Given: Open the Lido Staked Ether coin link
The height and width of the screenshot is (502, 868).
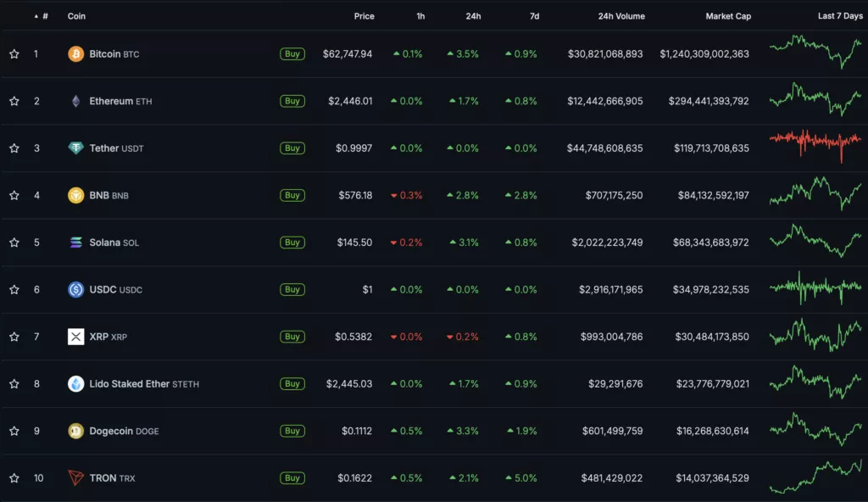Looking at the screenshot, I should tap(130, 384).
